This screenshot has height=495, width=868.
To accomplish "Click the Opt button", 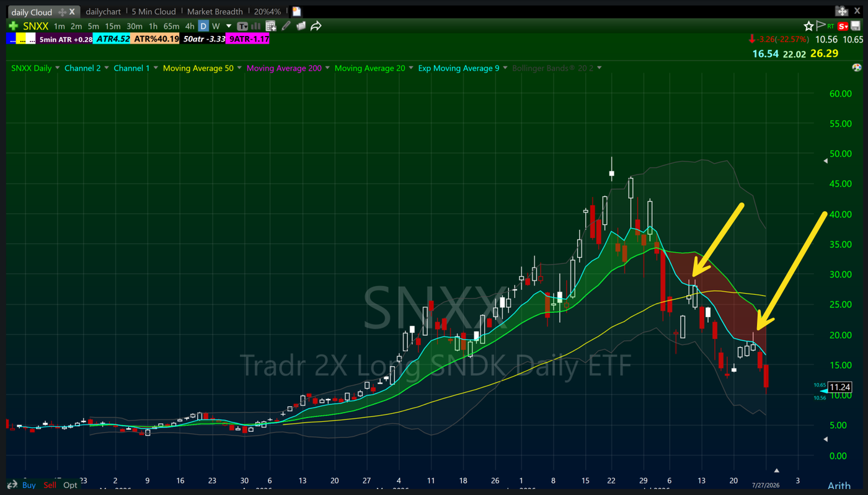I will click(x=70, y=485).
